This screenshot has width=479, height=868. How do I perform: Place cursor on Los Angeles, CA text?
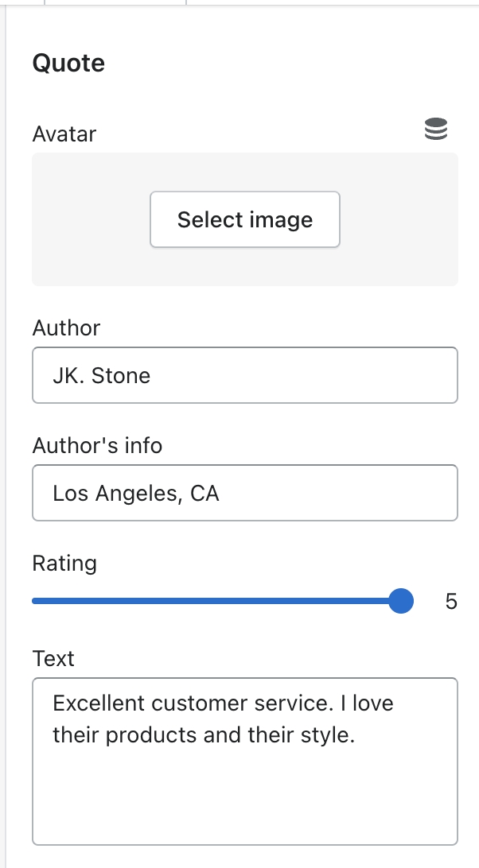(x=135, y=494)
